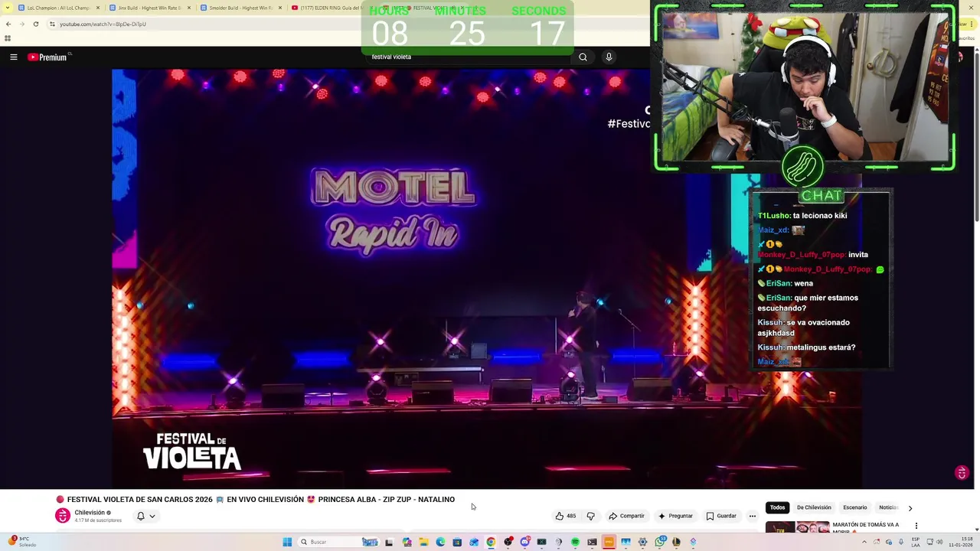
Task: Show next filter chips with right arrow
Action: click(x=910, y=508)
